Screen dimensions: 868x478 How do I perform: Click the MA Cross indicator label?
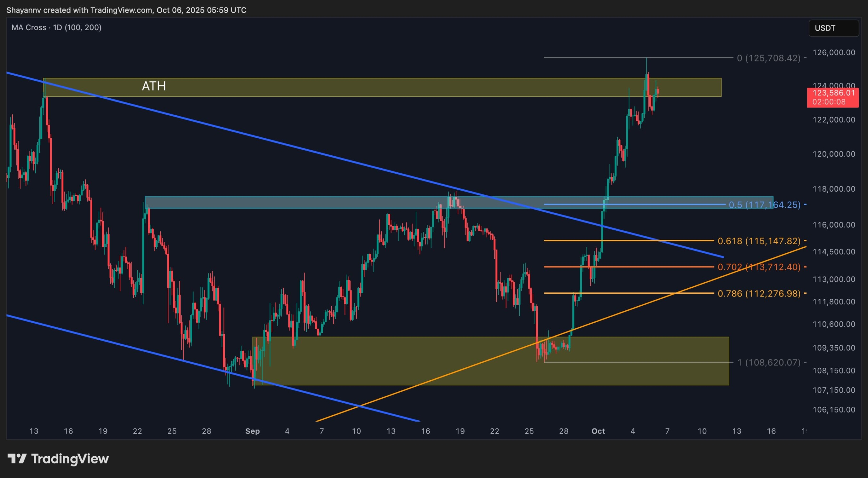[56, 27]
